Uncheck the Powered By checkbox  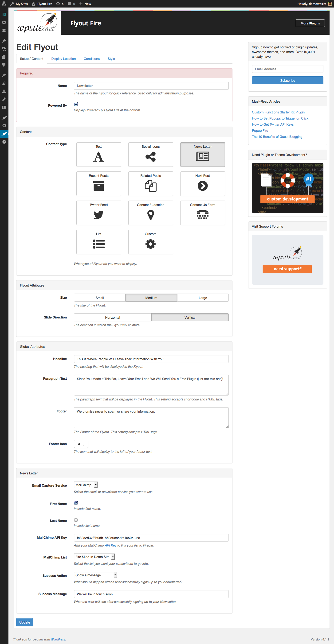[x=76, y=104]
